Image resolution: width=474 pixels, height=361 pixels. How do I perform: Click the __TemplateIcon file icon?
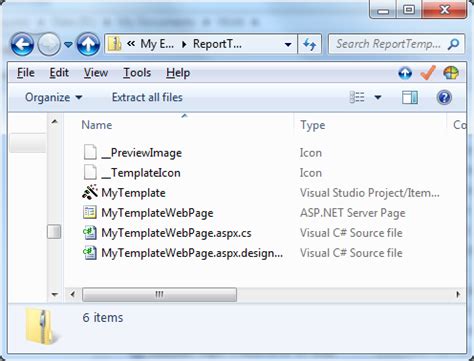pos(90,173)
